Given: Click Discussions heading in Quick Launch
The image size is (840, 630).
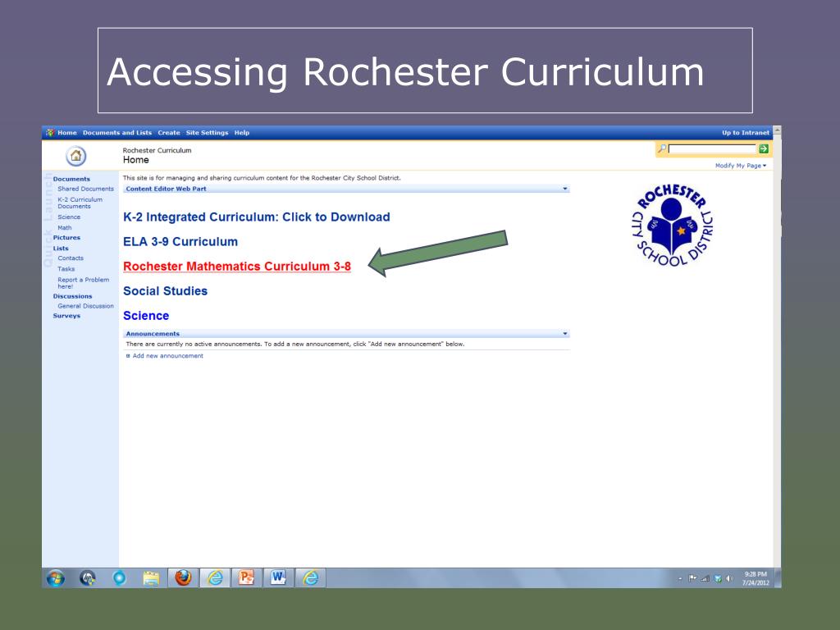Looking at the screenshot, I should click(72, 296).
